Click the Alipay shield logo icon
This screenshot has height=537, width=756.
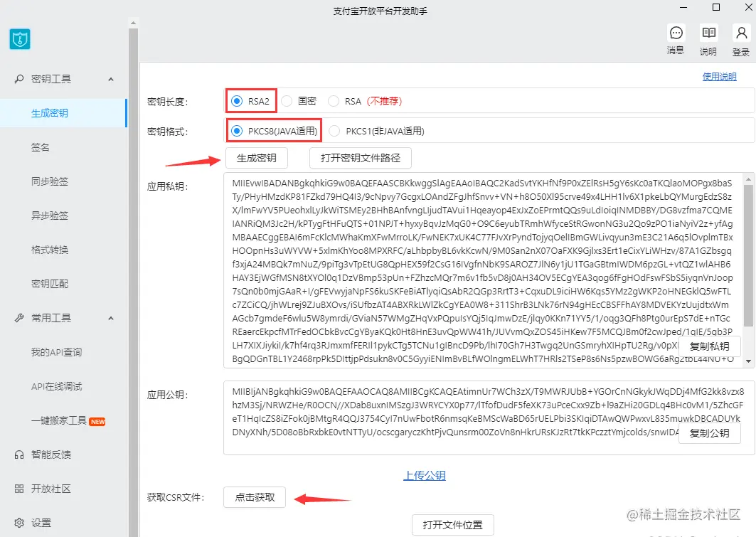click(20, 39)
